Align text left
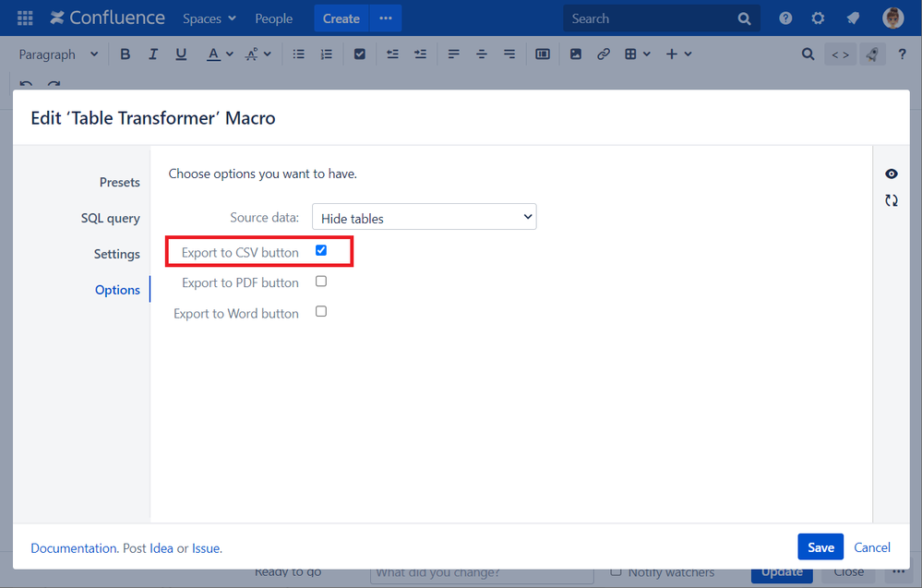The height and width of the screenshot is (588, 922). [x=453, y=54]
